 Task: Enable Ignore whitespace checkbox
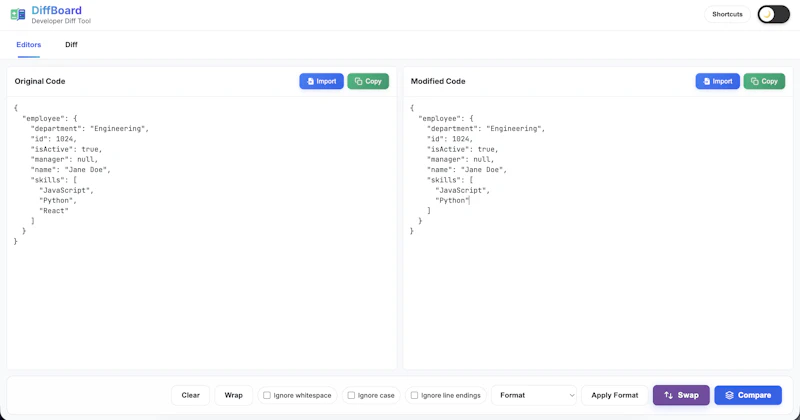[x=267, y=396]
